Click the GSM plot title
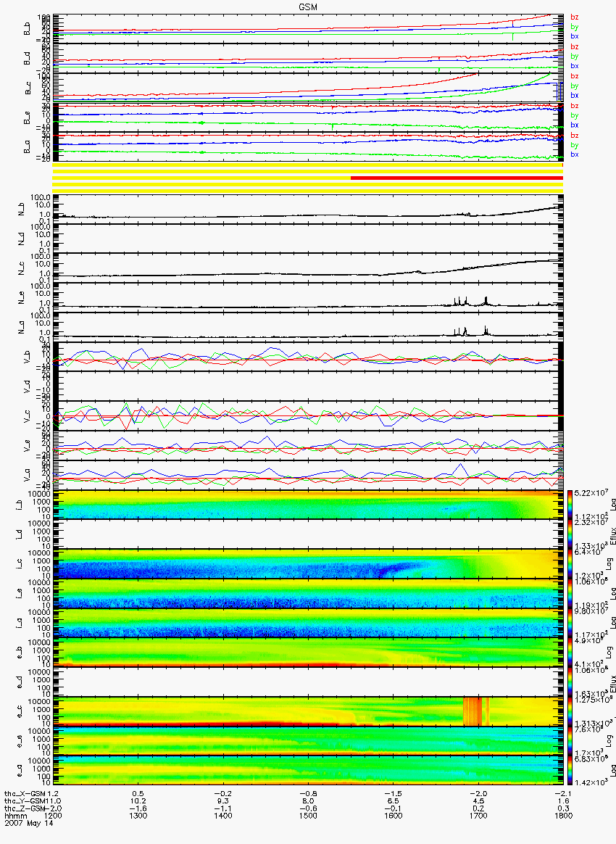616x844 pixels. click(x=308, y=7)
